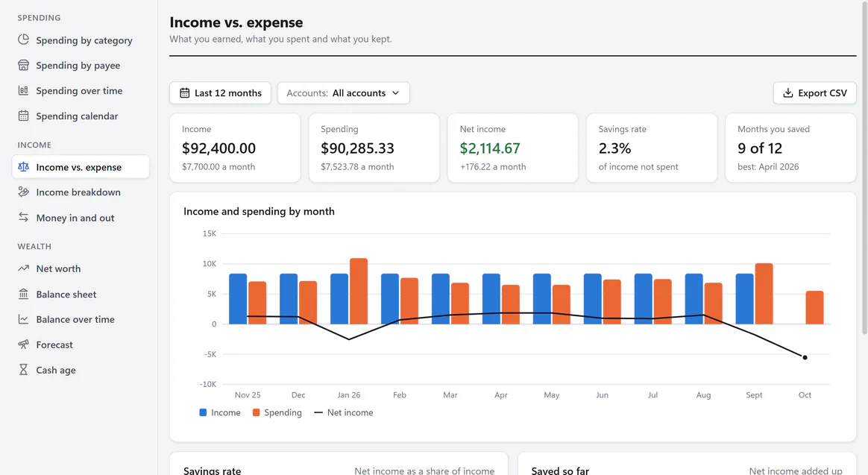Click the store icon beside Spending by payee

pyautogui.click(x=23, y=66)
